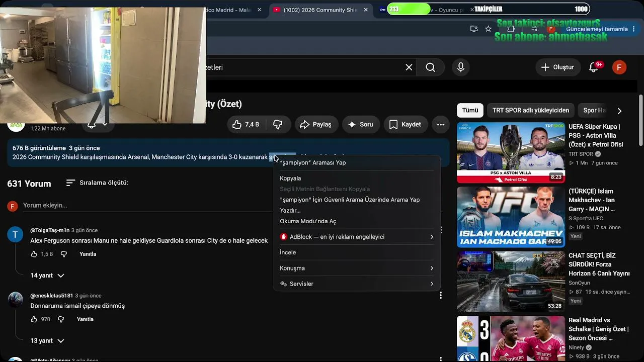The height and width of the screenshot is (362, 644).
Task: Start voice search with the microphone
Action: tap(461, 67)
